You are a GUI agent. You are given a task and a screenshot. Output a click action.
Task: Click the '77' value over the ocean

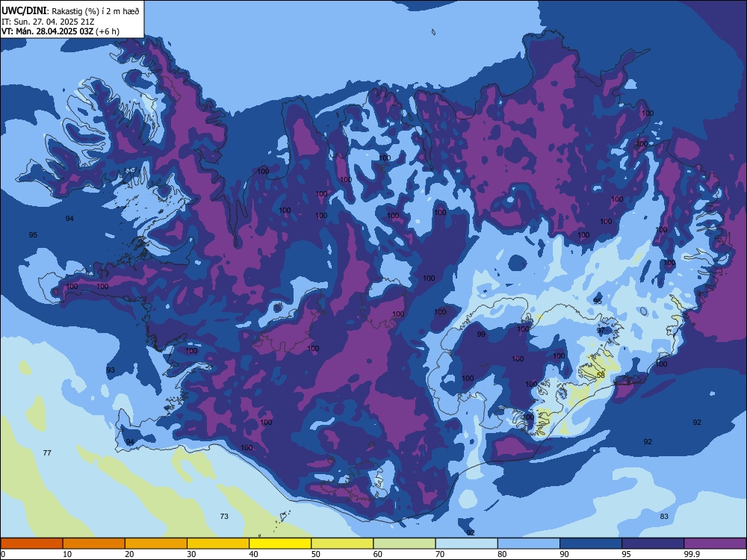[47, 452]
